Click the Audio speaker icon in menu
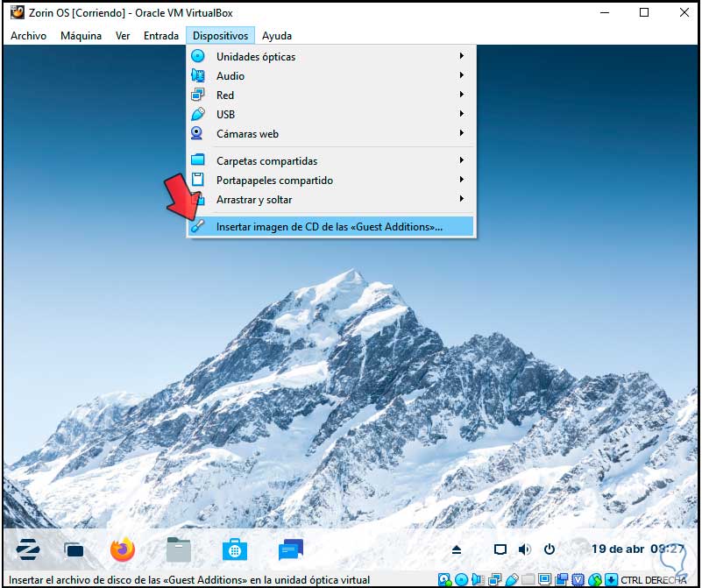This screenshot has width=702, height=588. [197, 75]
